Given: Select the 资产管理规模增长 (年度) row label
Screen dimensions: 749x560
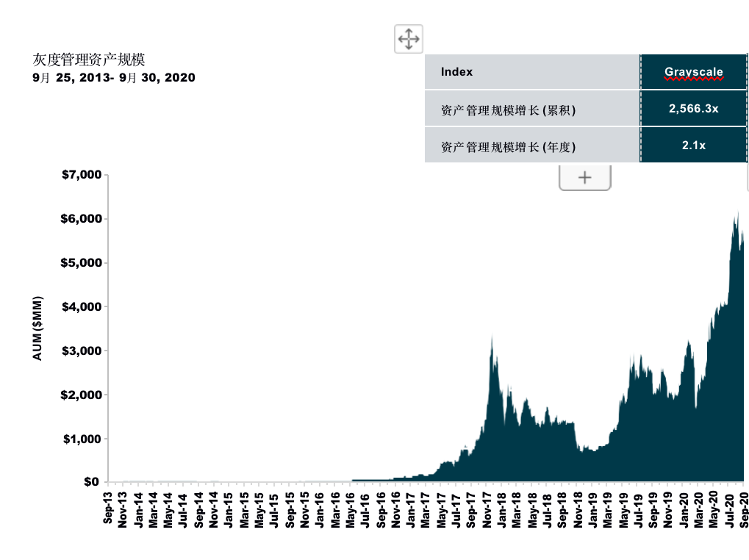Looking at the screenshot, I should pos(508,146).
